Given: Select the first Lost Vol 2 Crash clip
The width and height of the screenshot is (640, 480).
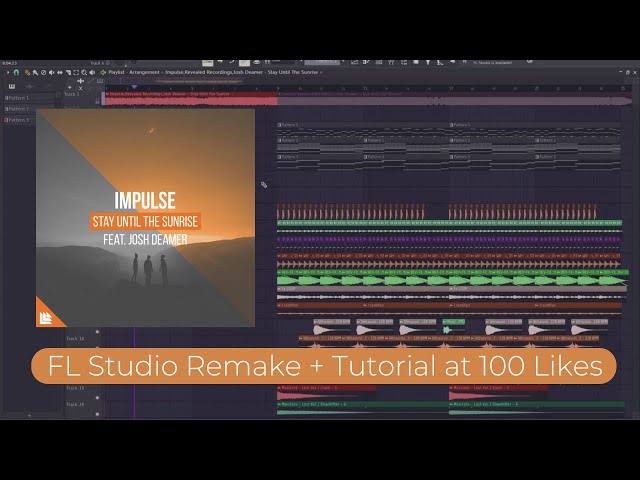Looking at the screenshot, I should (x=327, y=393).
